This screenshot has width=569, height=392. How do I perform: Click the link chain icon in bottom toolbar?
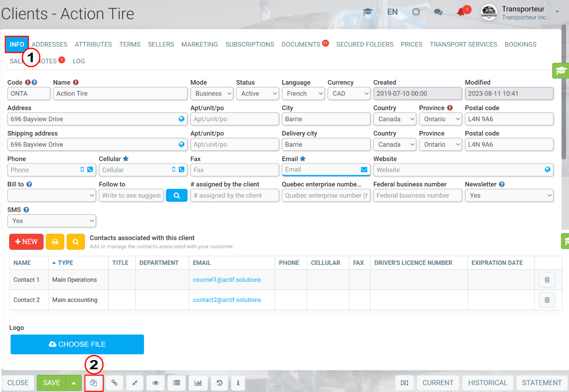pos(114,383)
